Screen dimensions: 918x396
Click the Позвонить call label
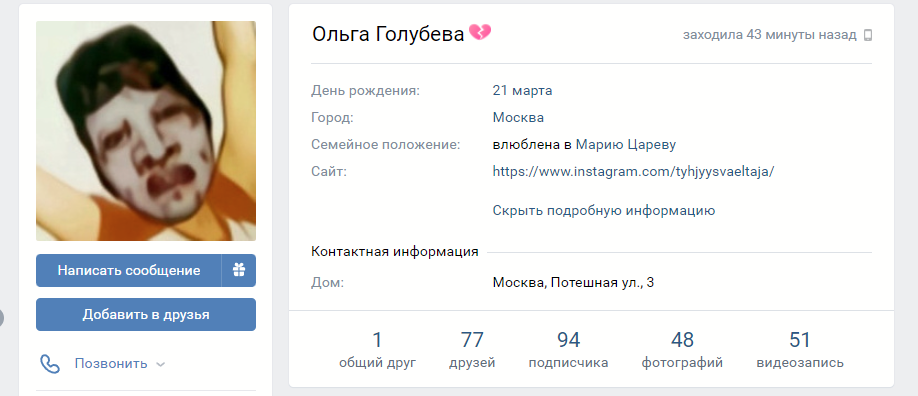tap(111, 364)
